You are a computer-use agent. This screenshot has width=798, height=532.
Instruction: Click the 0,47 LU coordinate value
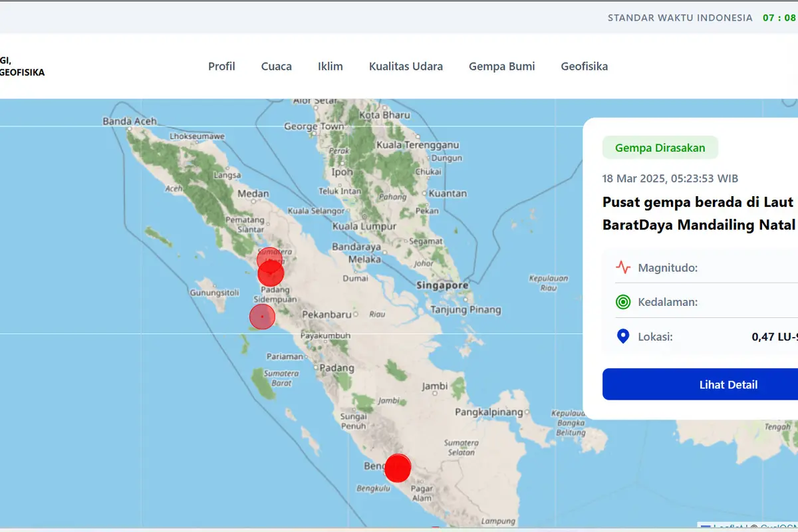pos(775,337)
